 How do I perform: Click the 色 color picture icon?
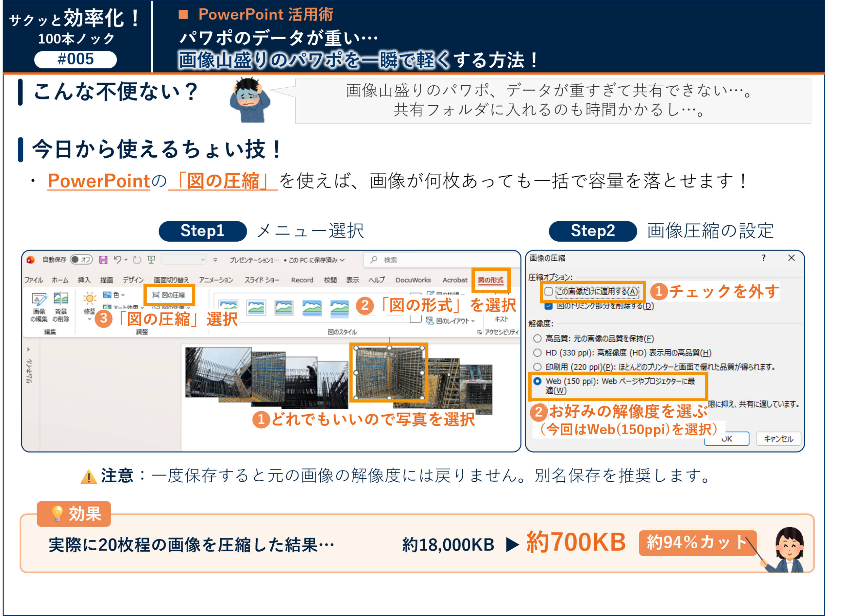107,295
